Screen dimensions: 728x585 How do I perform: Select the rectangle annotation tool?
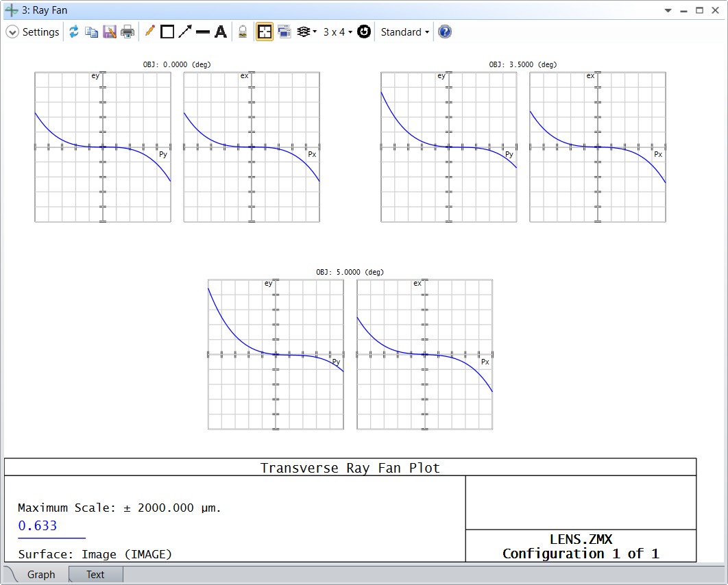pyautogui.click(x=167, y=32)
